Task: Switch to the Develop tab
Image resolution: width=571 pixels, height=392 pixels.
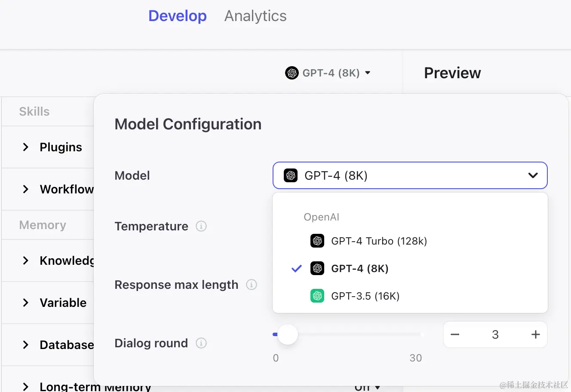Action: coord(178,16)
